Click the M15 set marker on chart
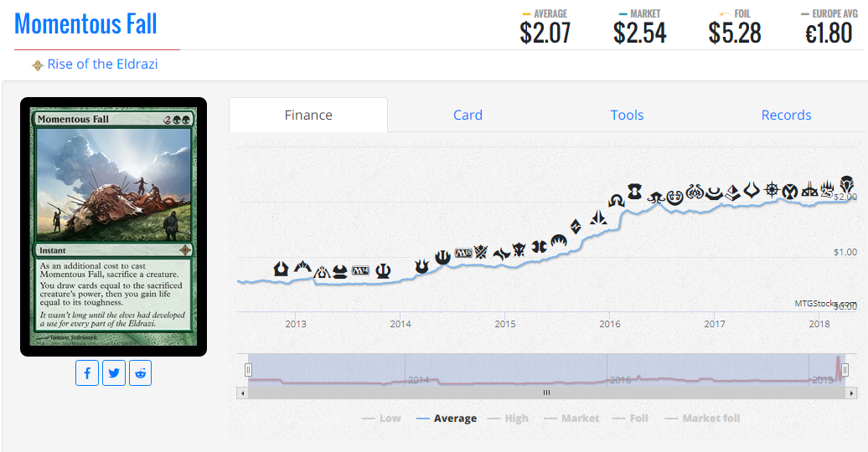This screenshot has height=452, width=868. coord(463,253)
